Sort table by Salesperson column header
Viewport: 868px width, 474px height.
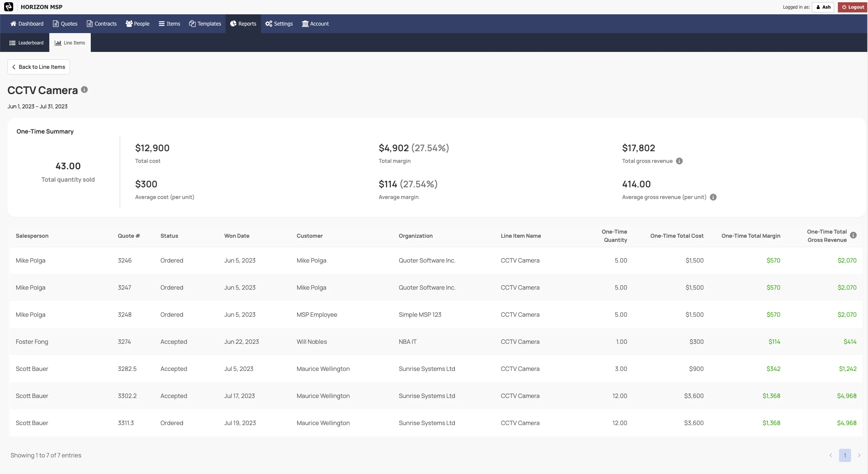(32, 236)
